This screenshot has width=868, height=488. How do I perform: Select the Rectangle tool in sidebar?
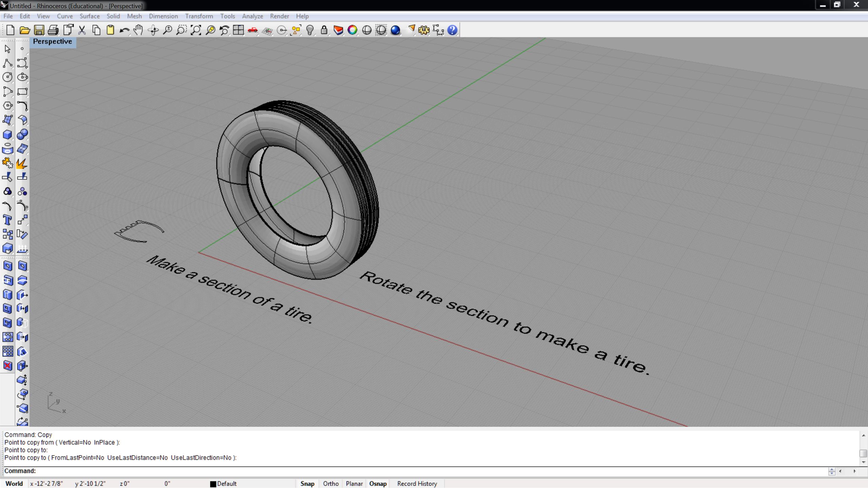[22, 92]
